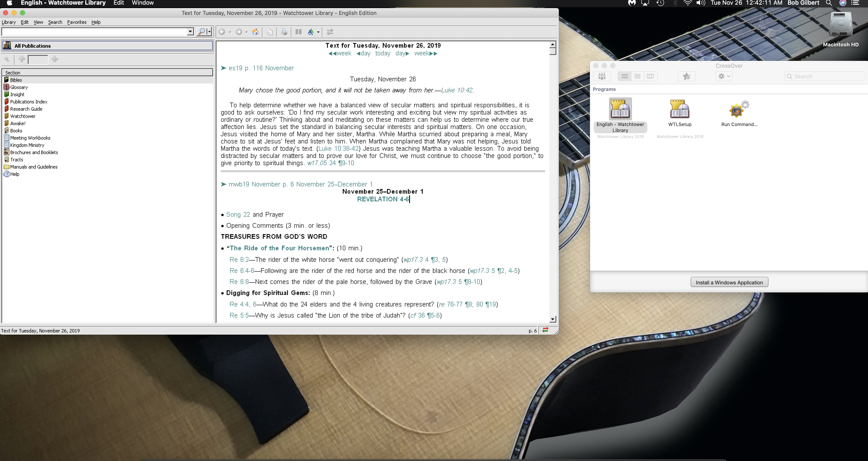Viewport: 868px width, 461px height.
Task: Click the add favorite star icon in CrossOver
Action: pyautogui.click(x=686, y=76)
